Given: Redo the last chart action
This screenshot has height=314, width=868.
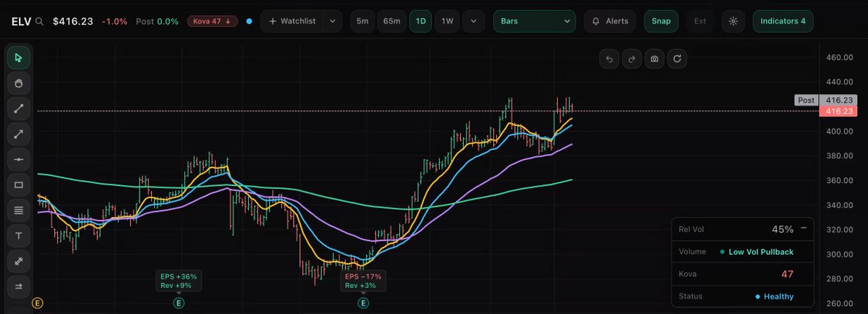Looking at the screenshot, I should click(631, 59).
